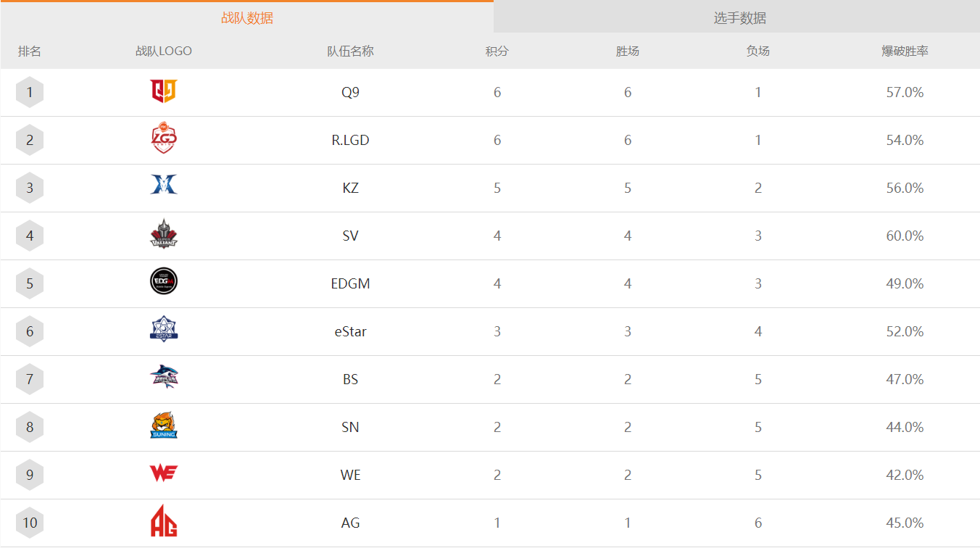Click the eStar team logo
The width and height of the screenshot is (980, 548).
point(164,331)
